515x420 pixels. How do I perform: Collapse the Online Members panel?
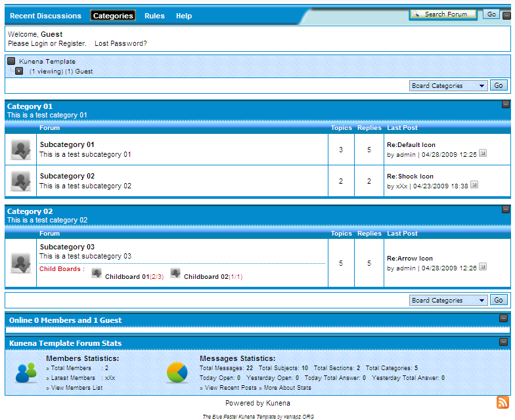click(503, 318)
